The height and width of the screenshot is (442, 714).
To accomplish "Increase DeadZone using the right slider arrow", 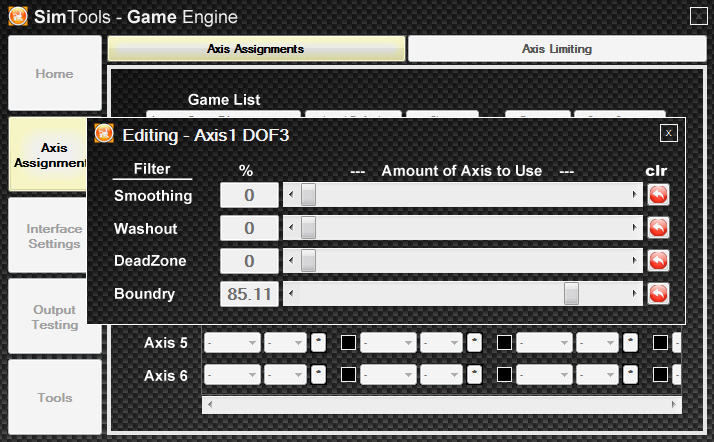I will [634, 261].
